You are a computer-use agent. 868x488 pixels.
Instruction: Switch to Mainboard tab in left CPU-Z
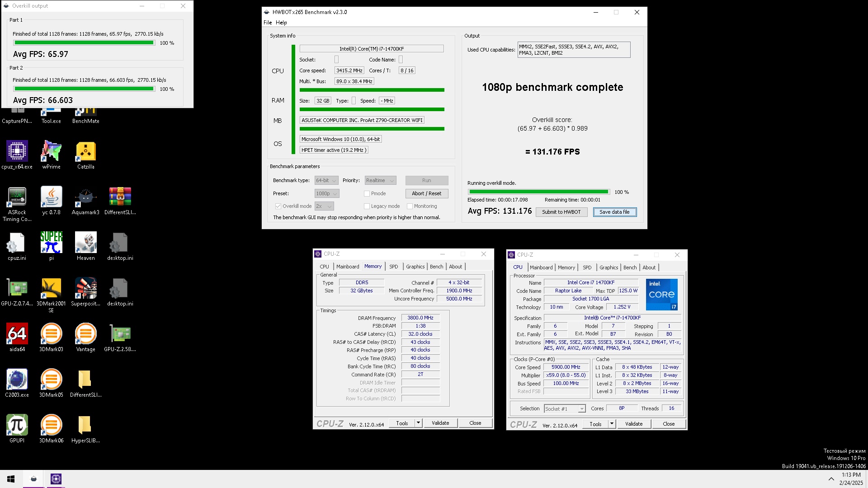coord(348,267)
